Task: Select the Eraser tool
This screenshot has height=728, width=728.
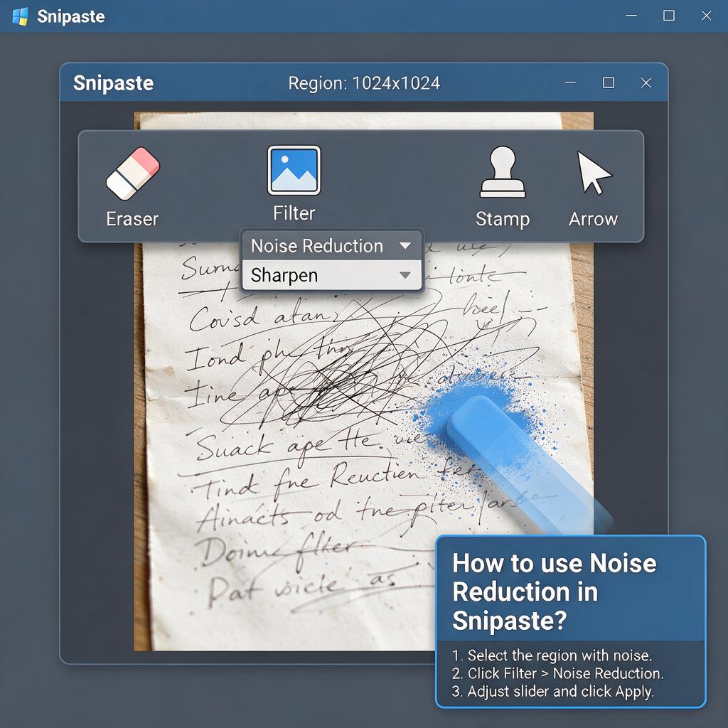Action: [x=132, y=187]
